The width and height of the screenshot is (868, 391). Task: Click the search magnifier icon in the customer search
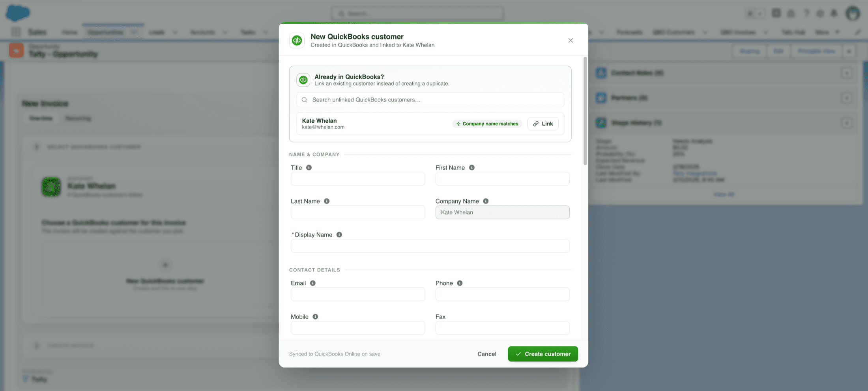(x=305, y=100)
